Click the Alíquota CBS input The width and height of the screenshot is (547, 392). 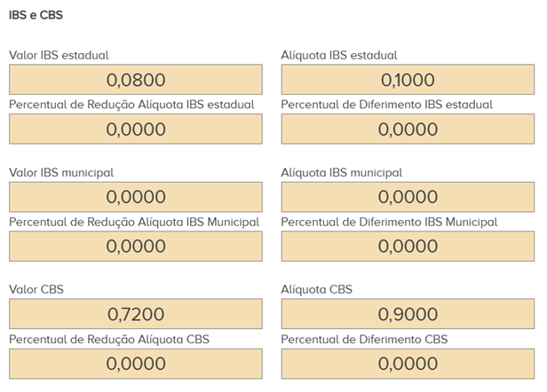click(408, 314)
